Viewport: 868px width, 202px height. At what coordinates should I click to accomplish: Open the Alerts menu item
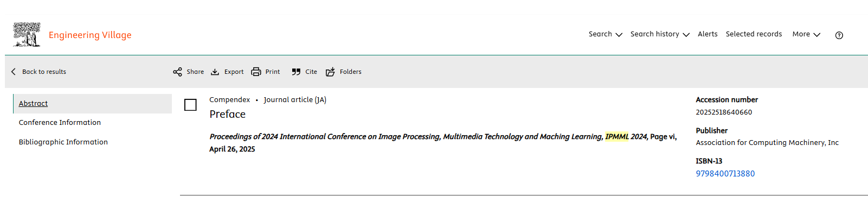coord(708,34)
